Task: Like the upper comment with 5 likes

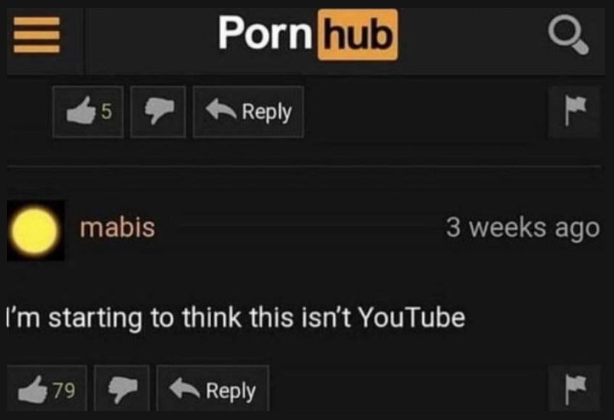Action: pos(88,112)
